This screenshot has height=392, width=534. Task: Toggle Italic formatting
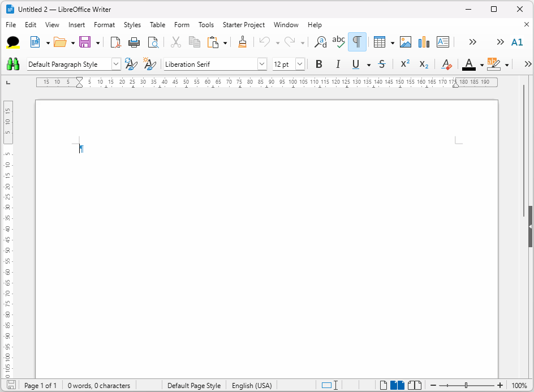tap(338, 64)
